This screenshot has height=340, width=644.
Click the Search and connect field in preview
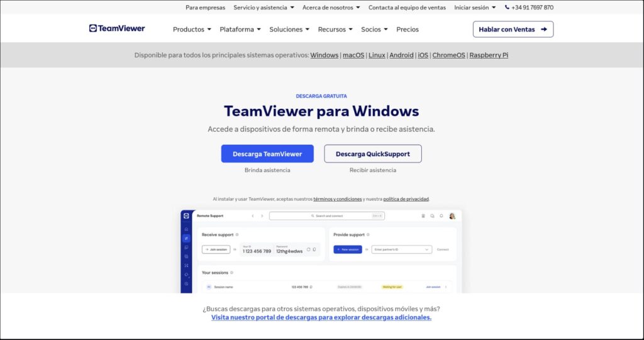327,216
